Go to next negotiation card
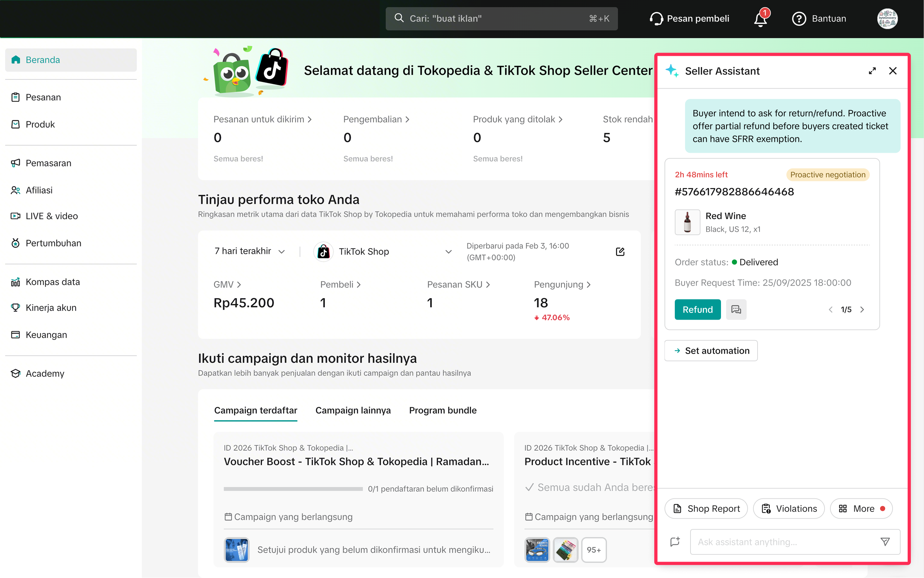The image size is (924, 578). point(862,310)
